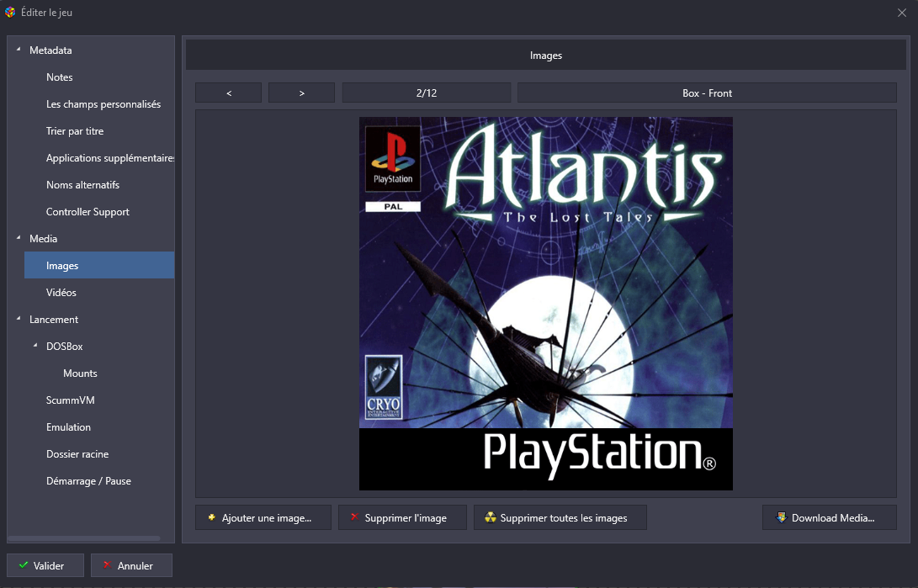Viewport: 918px width, 588px height.
Task: Select the Media label
Action: [x=43, y=239]
